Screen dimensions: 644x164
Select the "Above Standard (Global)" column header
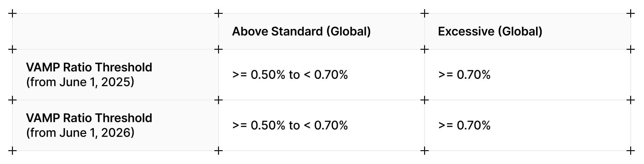coord(301,31)
